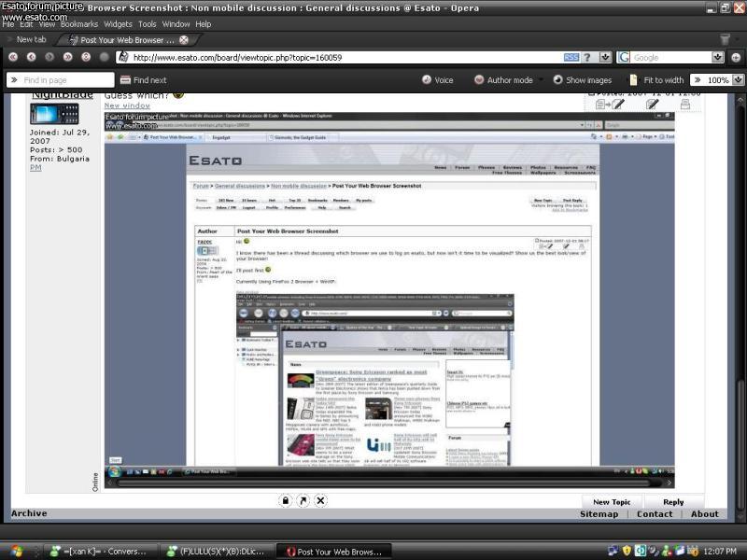Click the question mark icon in address bar
The height and width of the screenshot is (560, 747).
[587, 57]
